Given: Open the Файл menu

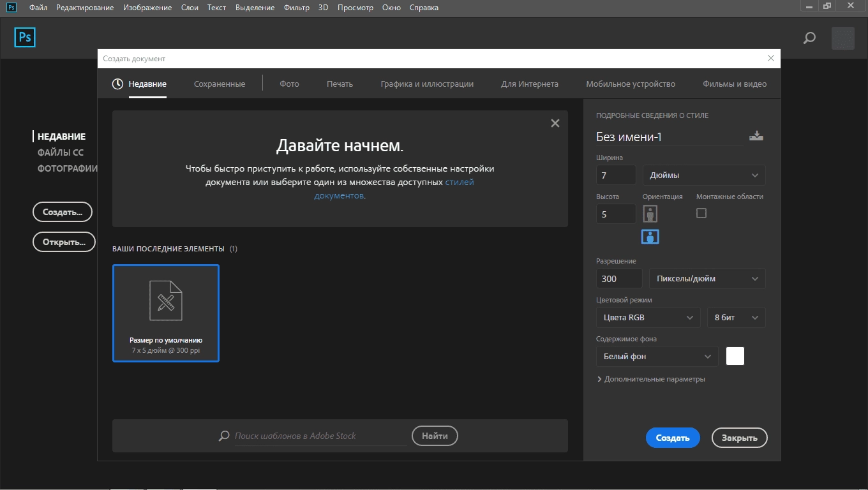Looking at the screenshot, I should (38, 8).
